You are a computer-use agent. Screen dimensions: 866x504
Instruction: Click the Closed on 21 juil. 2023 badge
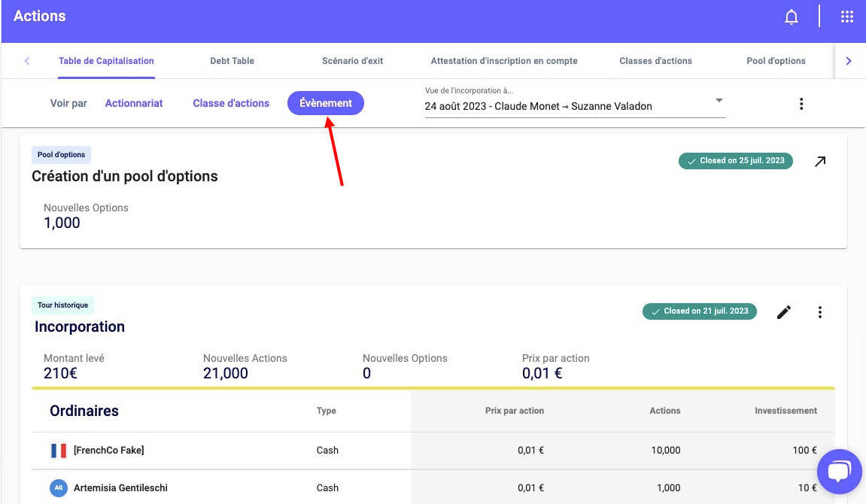coord(699,311)
